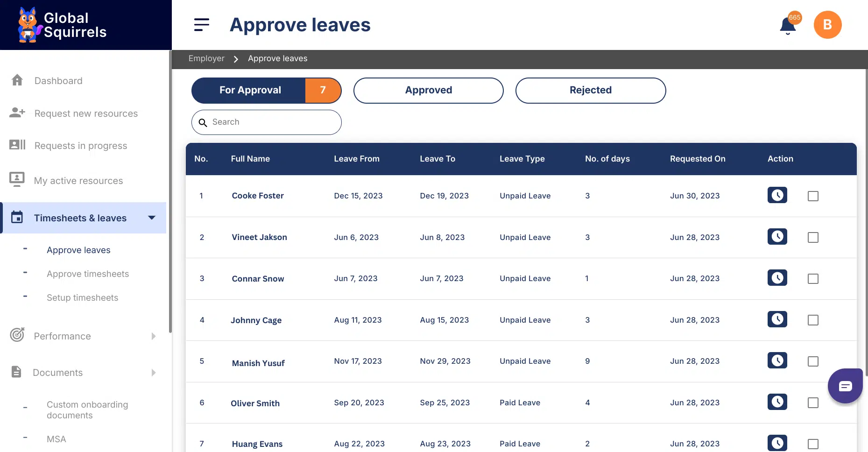Screen dimensions: 868x452
Task: Click the clock icon for Cooke Foster
Action: pyautogui.click(x=777, y=195)
